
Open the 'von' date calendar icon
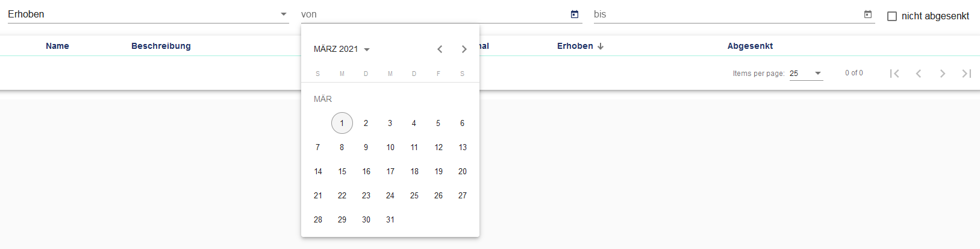(575, 14)
